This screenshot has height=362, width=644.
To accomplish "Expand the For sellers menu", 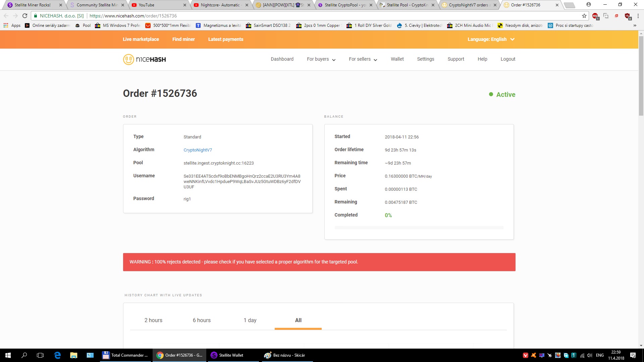I will click(x=363, y=59).
